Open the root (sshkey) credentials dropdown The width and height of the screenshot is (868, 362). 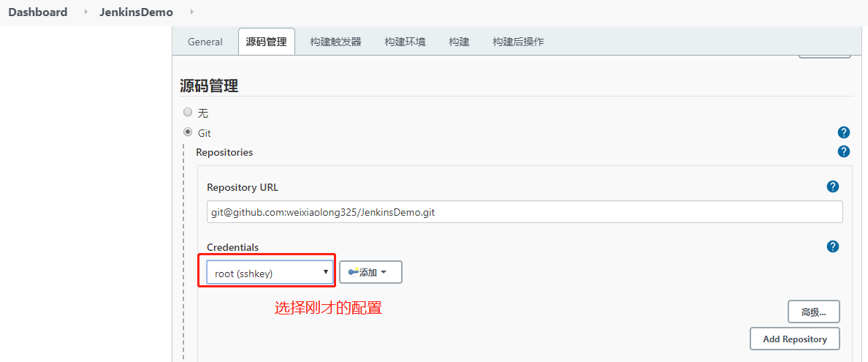point(270,273)
